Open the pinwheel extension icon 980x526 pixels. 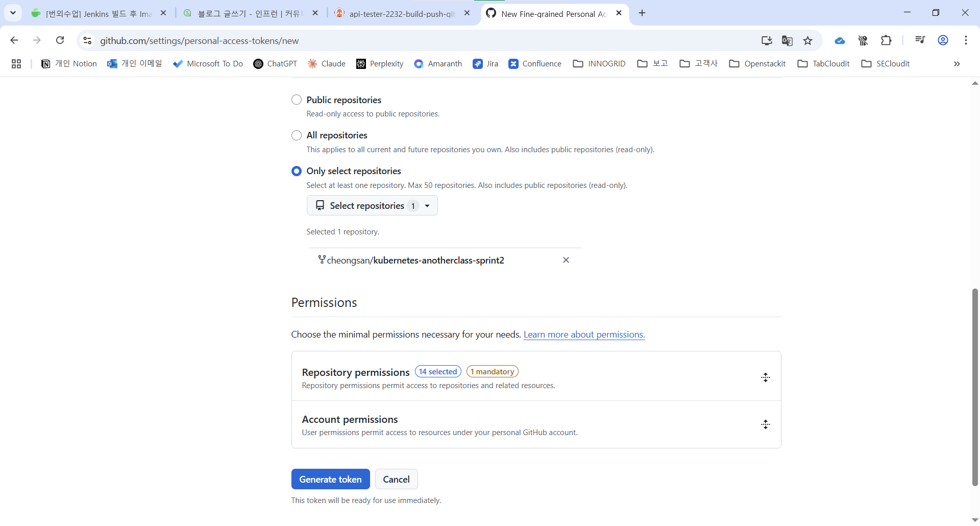pos(863,40)
